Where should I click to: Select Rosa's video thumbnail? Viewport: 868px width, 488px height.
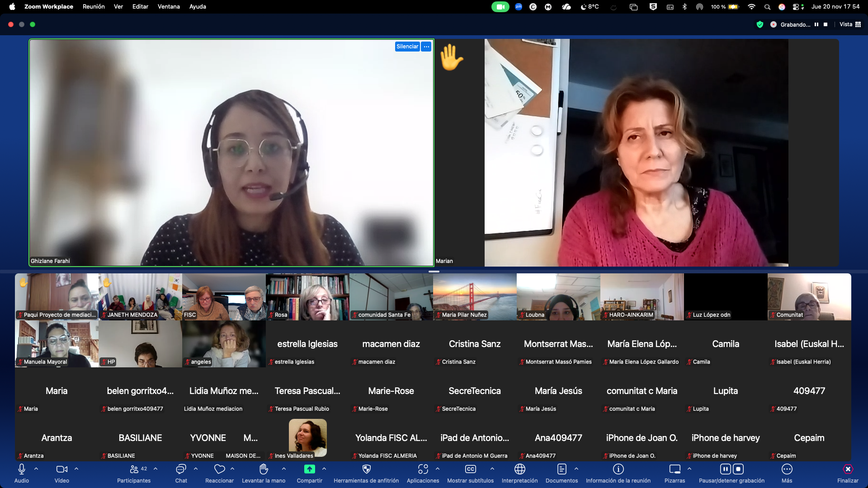pos(307,296)
